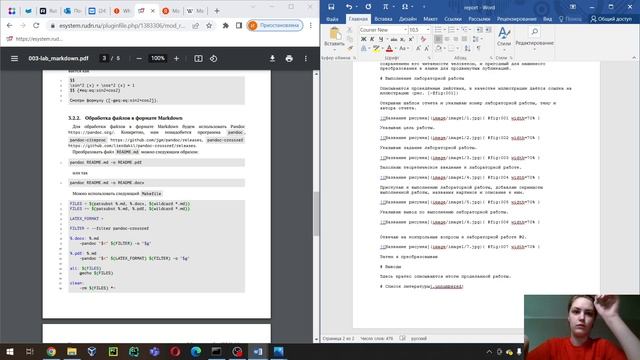Open Файл tab in Word

[332, 19]
